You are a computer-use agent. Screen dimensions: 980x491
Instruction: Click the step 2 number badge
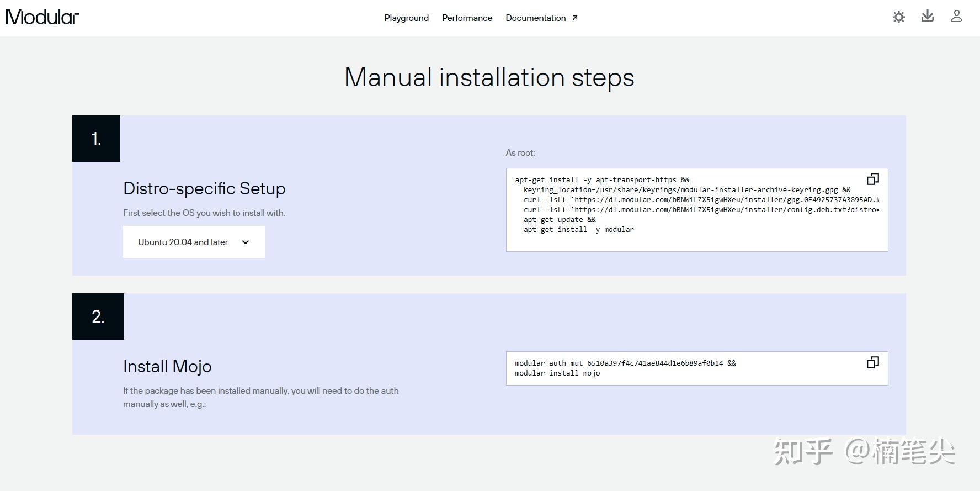pos(98,316)
